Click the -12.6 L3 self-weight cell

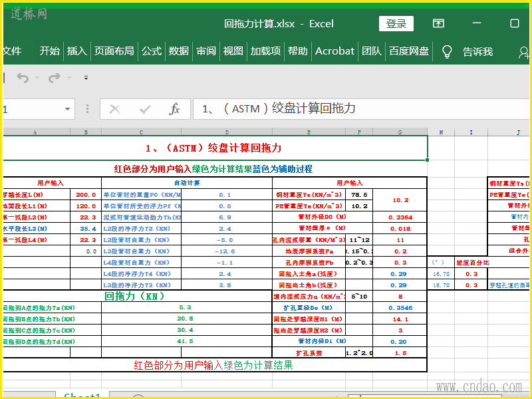click(x=227, y=251)
